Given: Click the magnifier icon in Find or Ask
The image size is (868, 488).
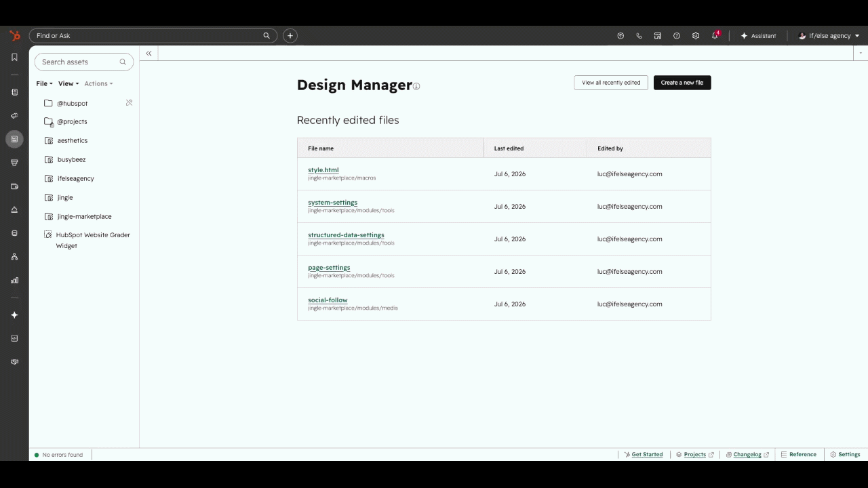Looking at the screenshot, I should tap(267, 35).
